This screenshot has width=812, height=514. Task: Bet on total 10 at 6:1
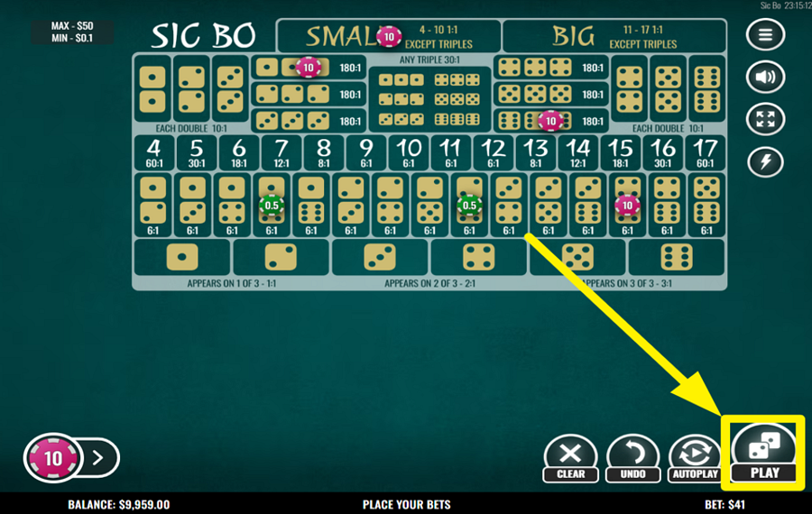pyautogui.click(x=409, y=153)
